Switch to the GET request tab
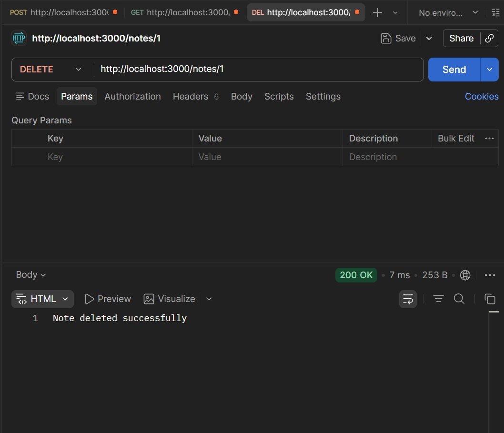504x433 pixels. [184, 12]
